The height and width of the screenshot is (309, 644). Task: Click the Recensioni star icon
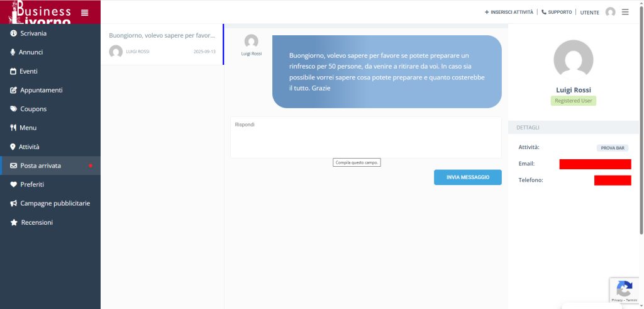pos(13,222)
